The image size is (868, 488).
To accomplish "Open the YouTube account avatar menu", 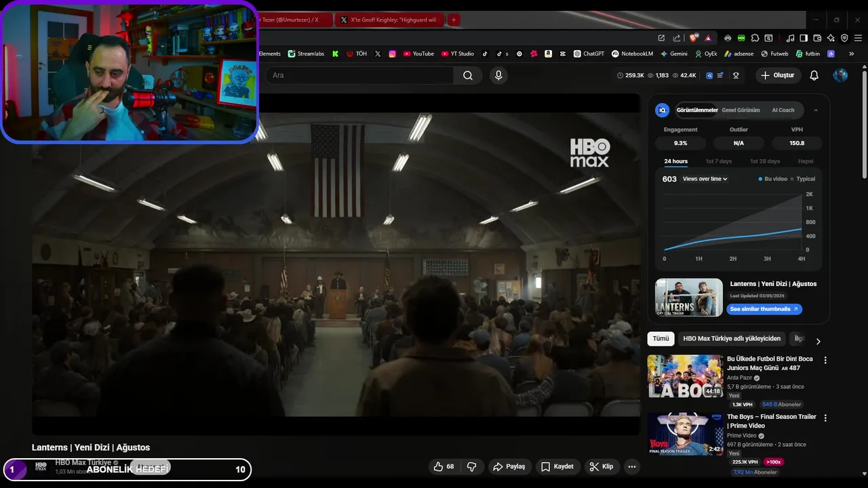I will pyautogui.click(x=840, y=75).
